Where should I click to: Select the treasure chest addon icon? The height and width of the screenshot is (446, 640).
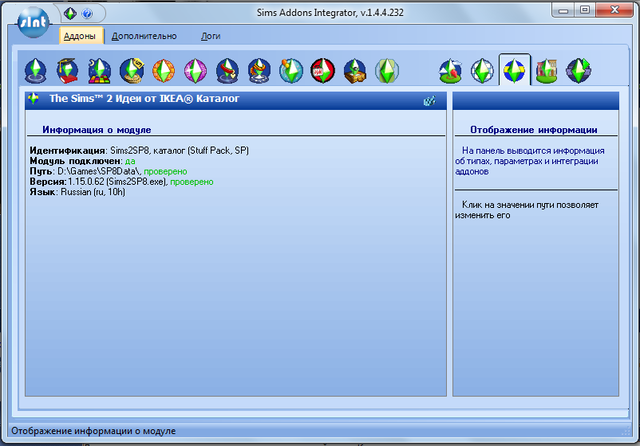click(355, 70)
